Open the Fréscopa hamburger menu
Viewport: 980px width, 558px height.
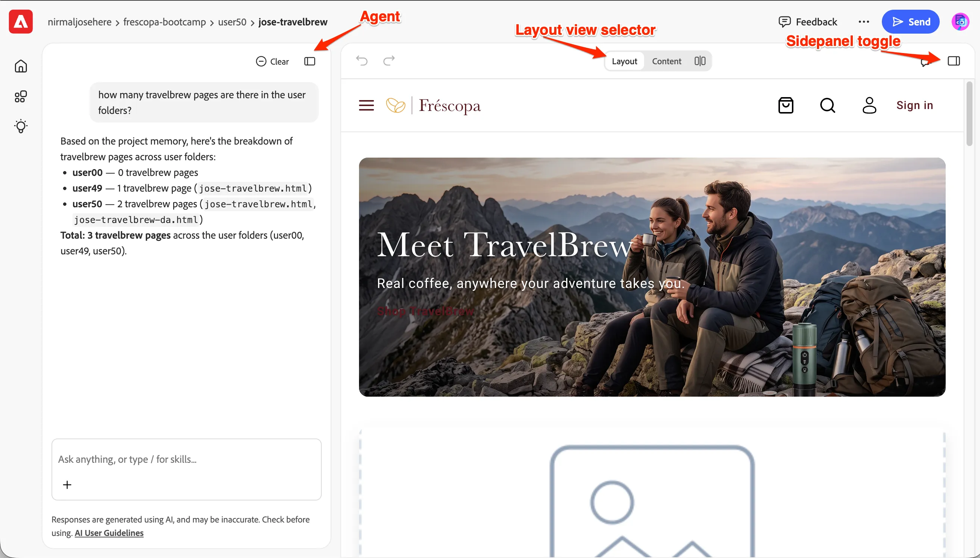point(366,105)
